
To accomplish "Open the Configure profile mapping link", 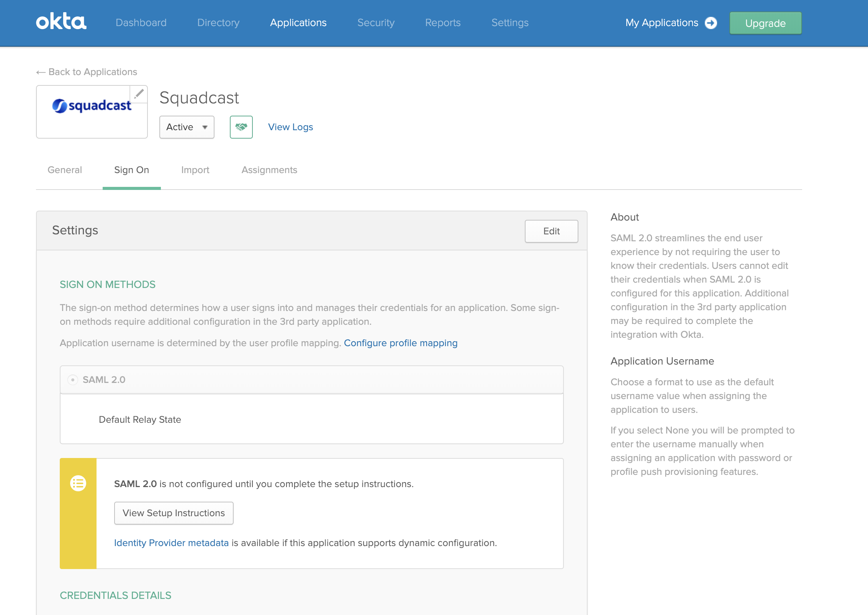I will coord(401,343).
